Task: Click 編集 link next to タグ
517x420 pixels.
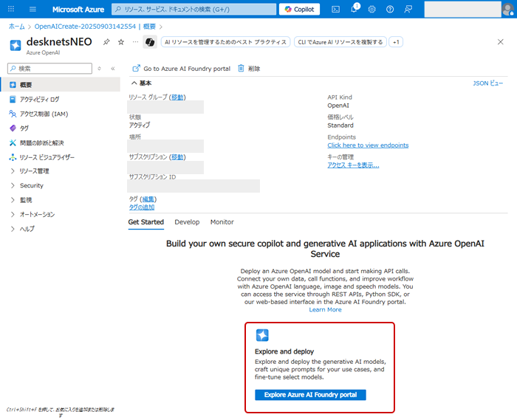Action: pyautogui.click(x=148, y=199)
